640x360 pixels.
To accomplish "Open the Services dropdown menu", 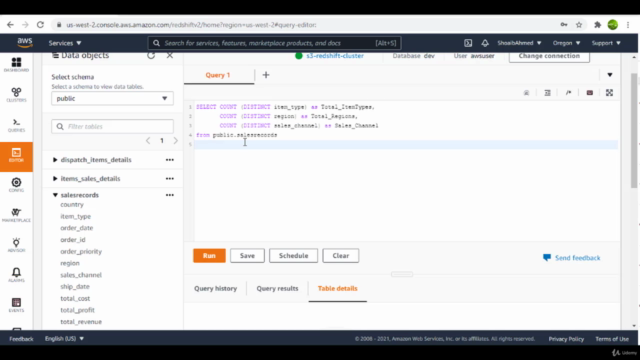I will 65,43.
